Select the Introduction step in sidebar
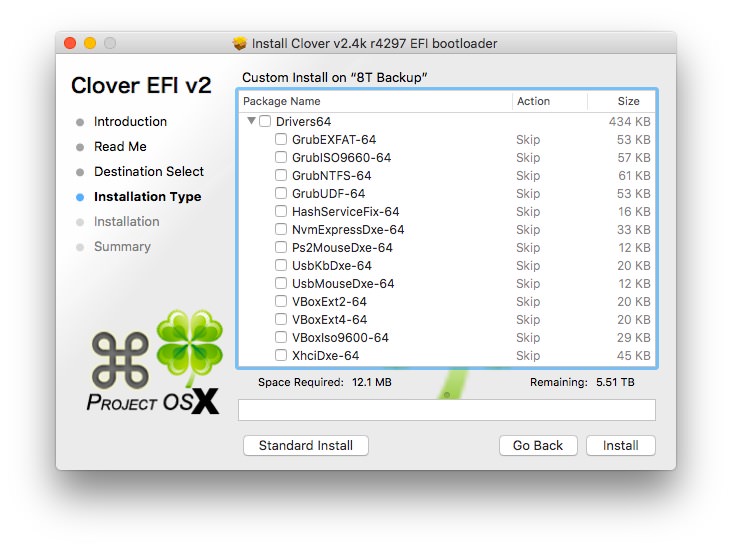732x550 pixels. pos(130,121)
